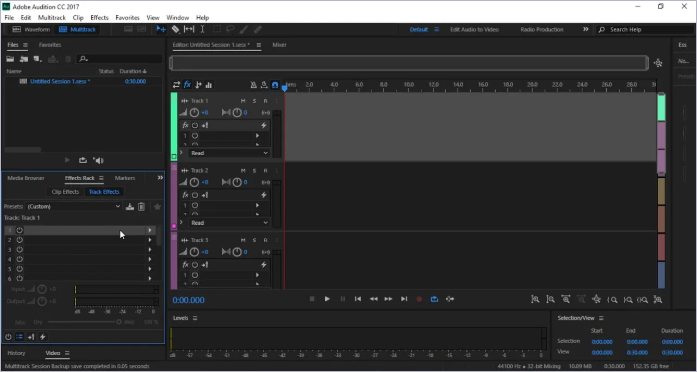
Task: Switch to the Markers tab
Action: 125,178
